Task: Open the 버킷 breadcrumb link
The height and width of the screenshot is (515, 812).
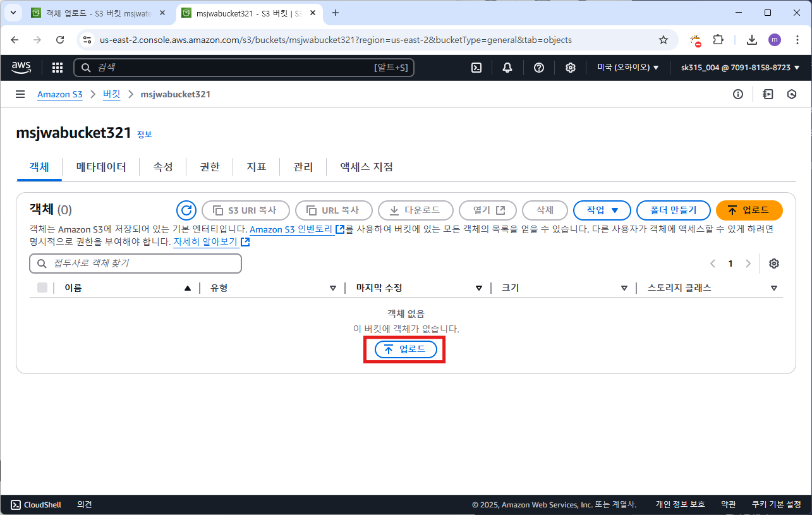Action: click(x=112, y=94)
